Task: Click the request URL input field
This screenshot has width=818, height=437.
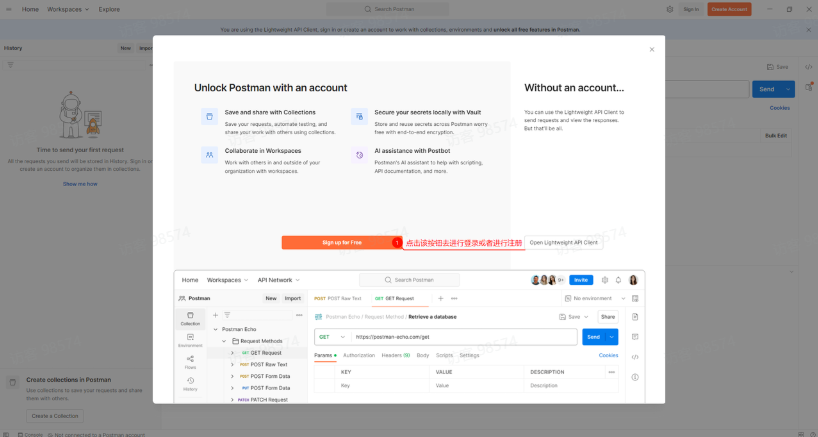Action: (707, 89)
